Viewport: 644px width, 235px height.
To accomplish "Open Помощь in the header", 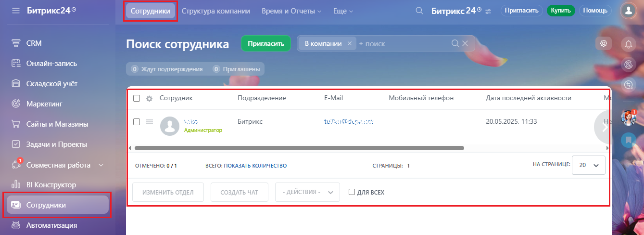I will coord(595,11).
